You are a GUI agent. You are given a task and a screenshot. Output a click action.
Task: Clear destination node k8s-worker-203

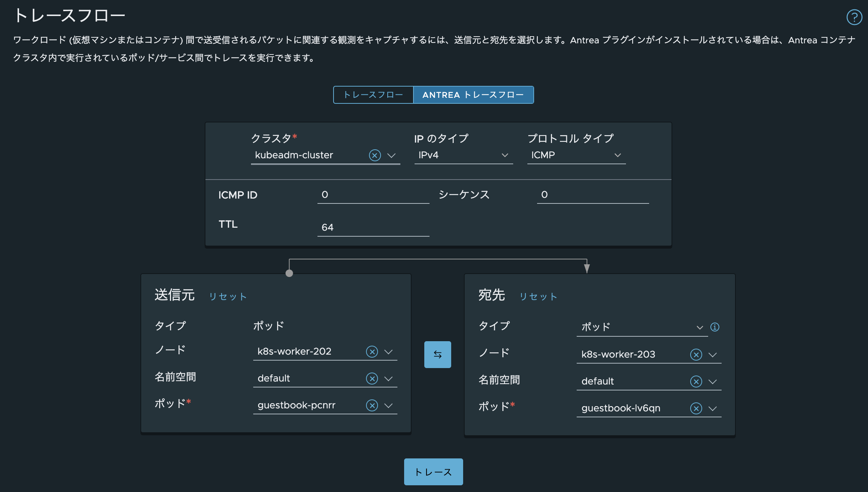point(696,355)
